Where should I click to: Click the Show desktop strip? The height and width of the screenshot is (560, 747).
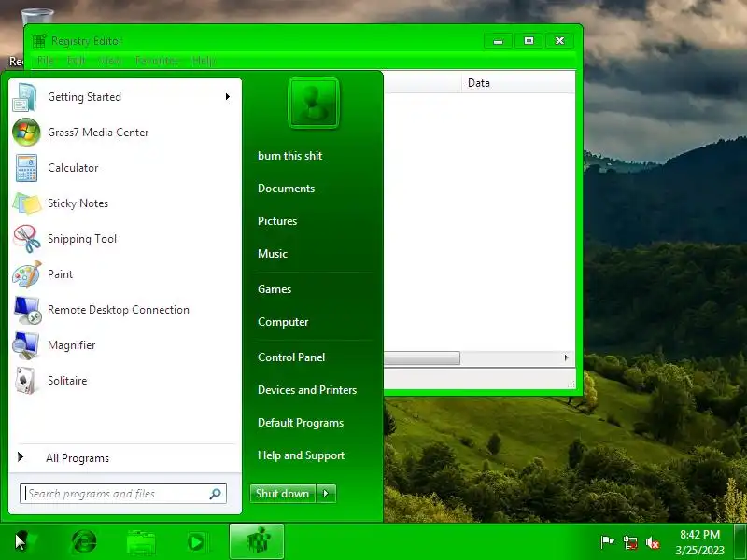tap(740, 541)
